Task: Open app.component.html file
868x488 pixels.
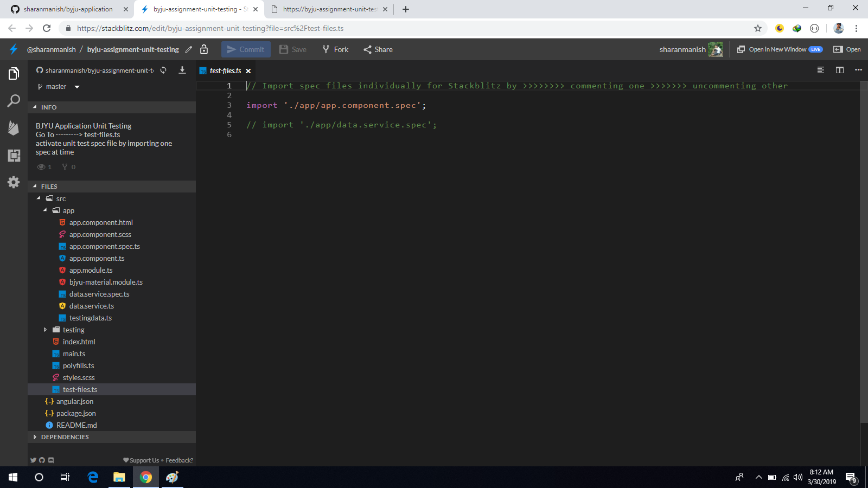Action: 101,222
